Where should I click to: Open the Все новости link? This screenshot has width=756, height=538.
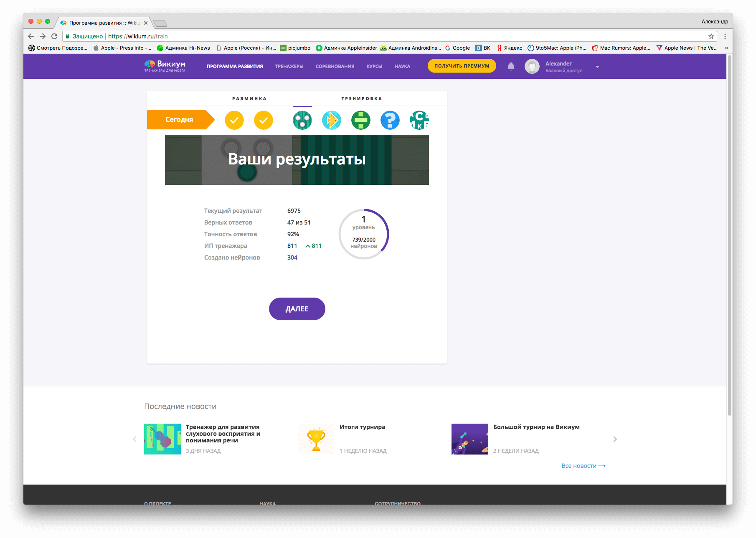click(583, 466)
